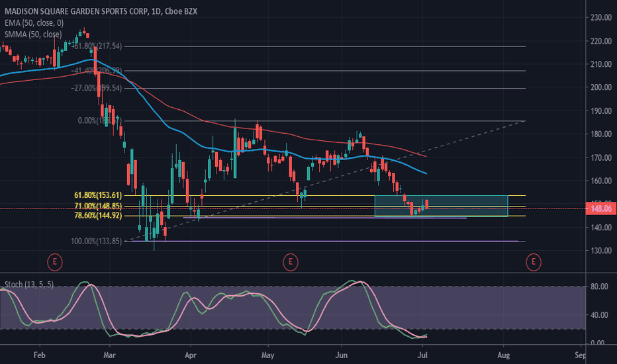Click the May label on time axis

267,355
